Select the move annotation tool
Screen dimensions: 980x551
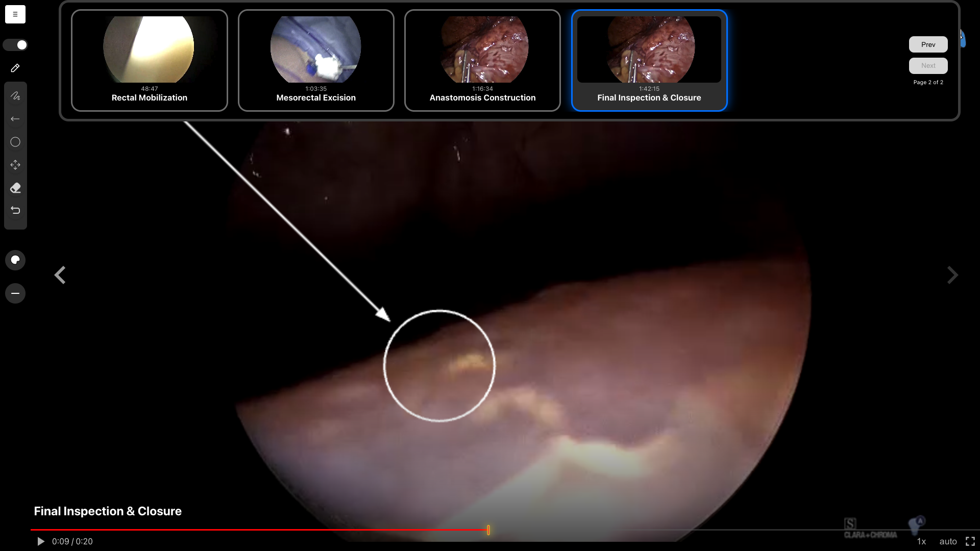coord(15,165)
